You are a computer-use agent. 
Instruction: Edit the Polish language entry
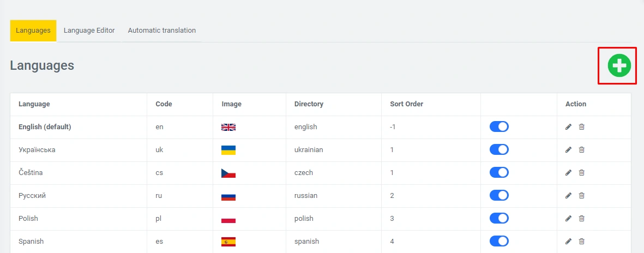568,219
